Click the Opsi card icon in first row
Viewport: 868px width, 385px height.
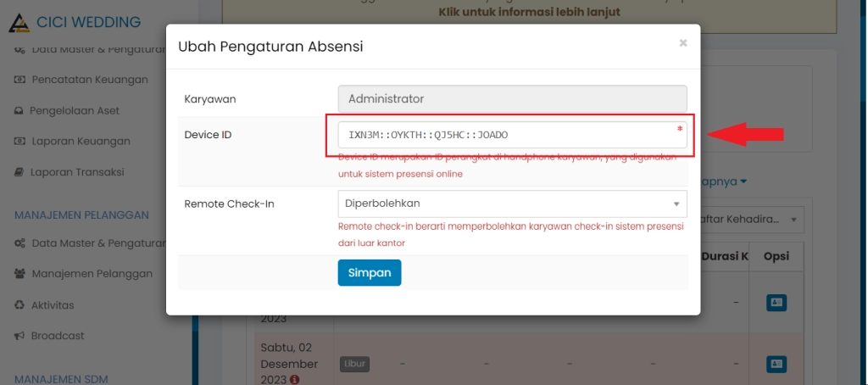(776, 302)
